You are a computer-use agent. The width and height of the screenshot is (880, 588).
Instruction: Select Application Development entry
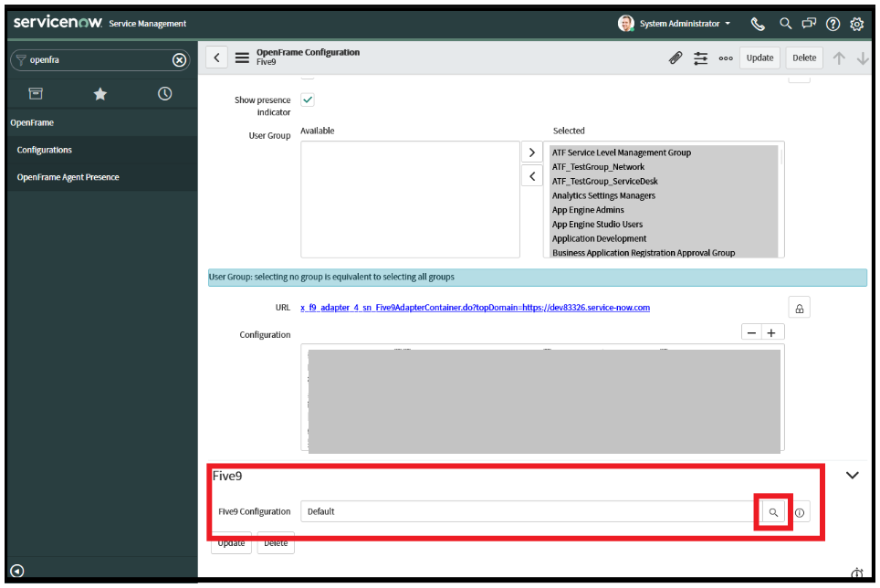tap(599, 238)
